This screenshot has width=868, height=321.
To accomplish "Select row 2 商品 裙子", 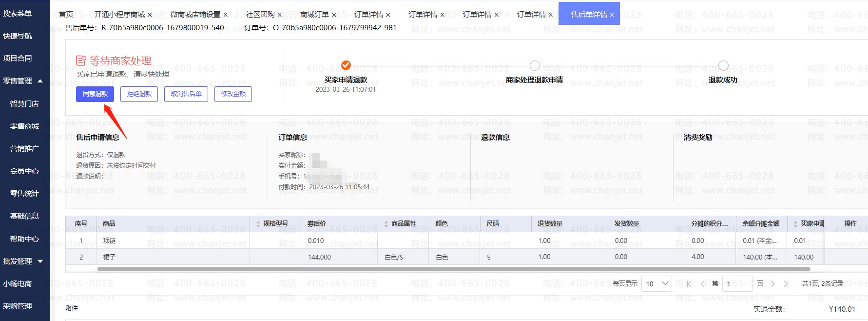I will 110,257.
